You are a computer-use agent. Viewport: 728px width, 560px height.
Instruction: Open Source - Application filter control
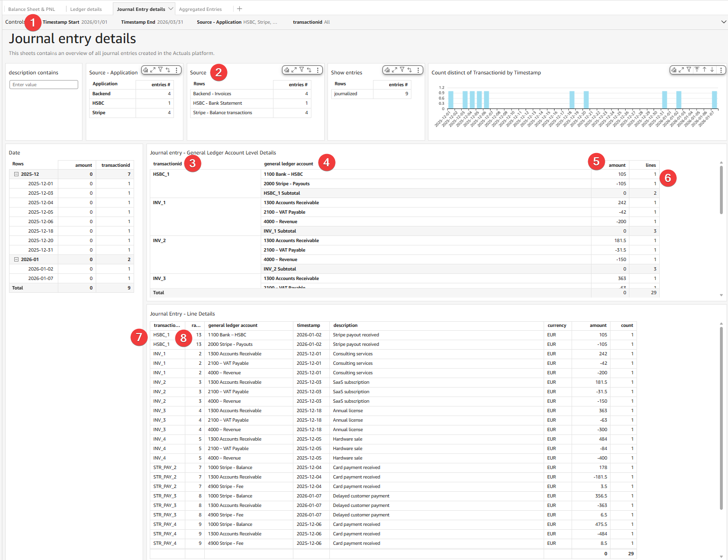pos(237,22)
